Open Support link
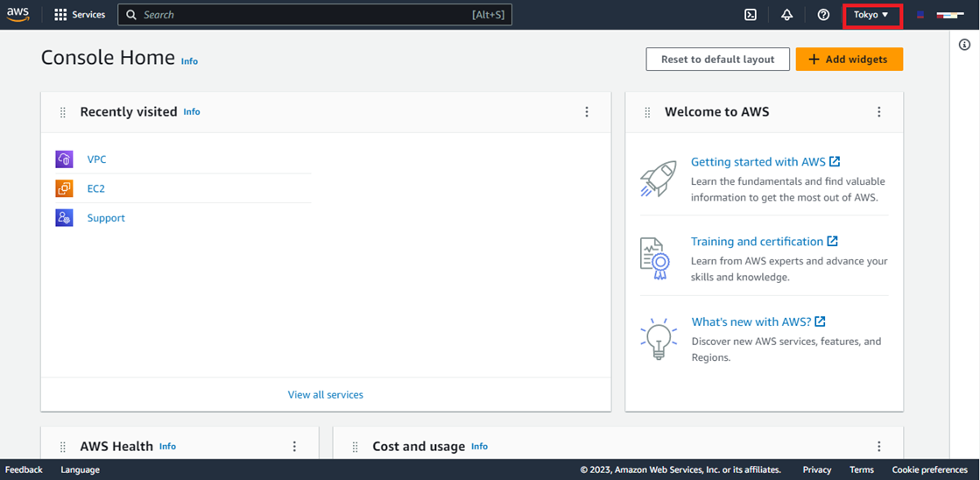The width and height of the screenshot is (980, 480). pos(106,218)
